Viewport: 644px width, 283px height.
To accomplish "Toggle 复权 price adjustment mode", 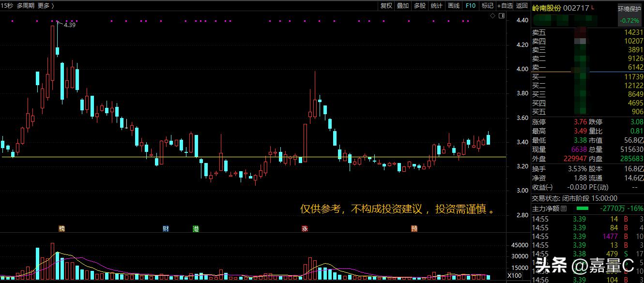I will click(x=386, y=5).
